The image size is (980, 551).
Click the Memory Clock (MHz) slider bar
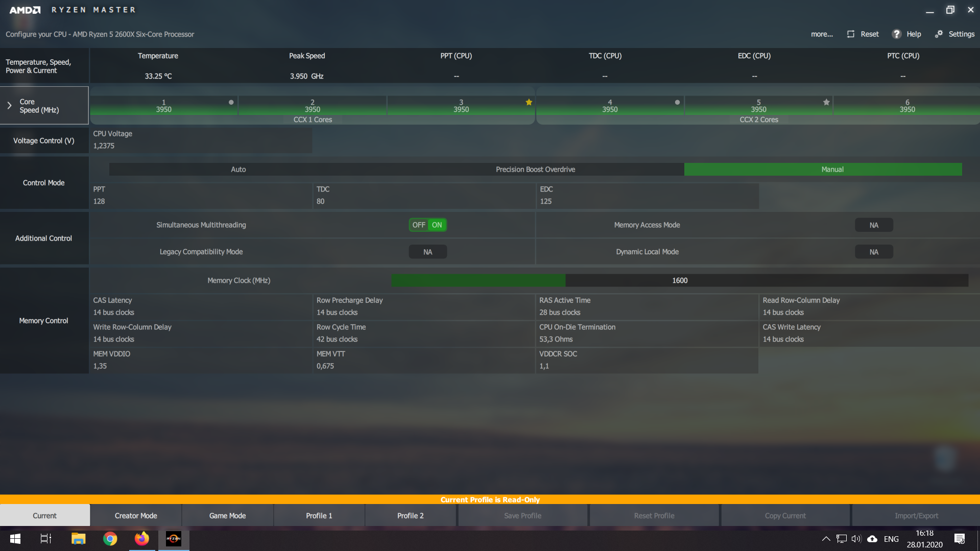(x=680, y=280)
